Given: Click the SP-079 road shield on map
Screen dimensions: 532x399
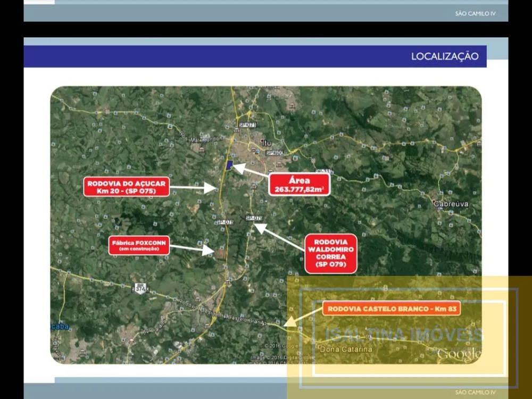Looking at the screenshot, I should [254, 218].
